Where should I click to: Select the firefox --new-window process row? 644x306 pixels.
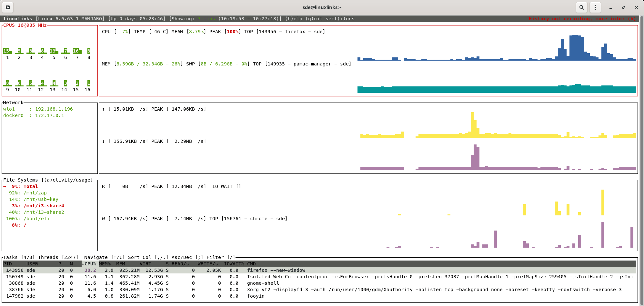(319, 270)
